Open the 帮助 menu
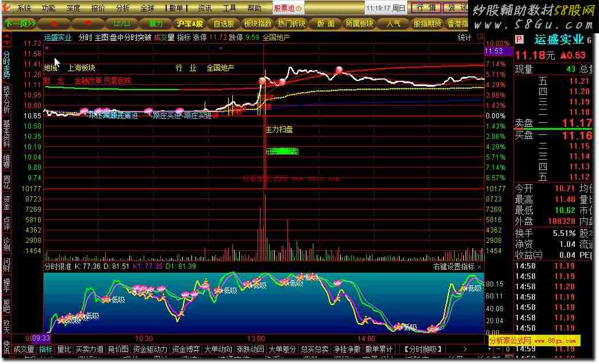This screenshot has height=364, width=599. click(x=254, y=7)
